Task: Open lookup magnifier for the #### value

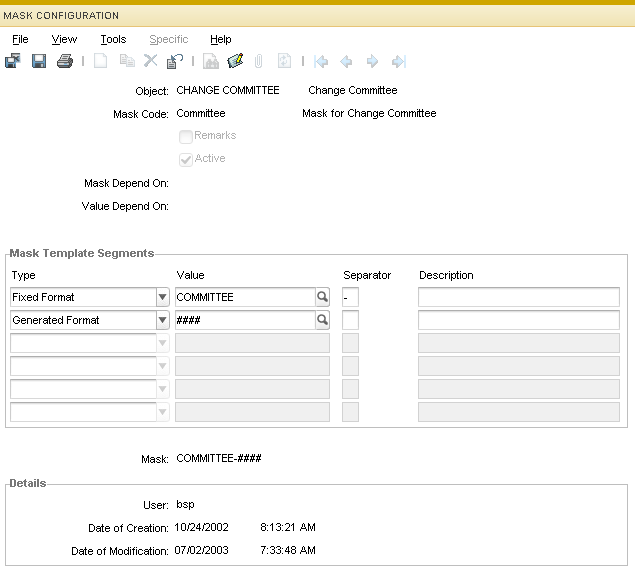Action: (x=322, y=320)
